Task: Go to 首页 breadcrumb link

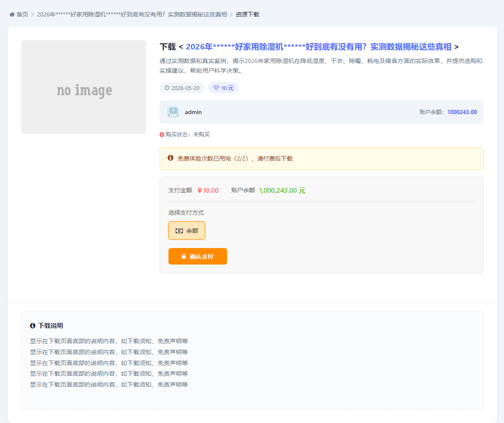Action: [22, 14]
